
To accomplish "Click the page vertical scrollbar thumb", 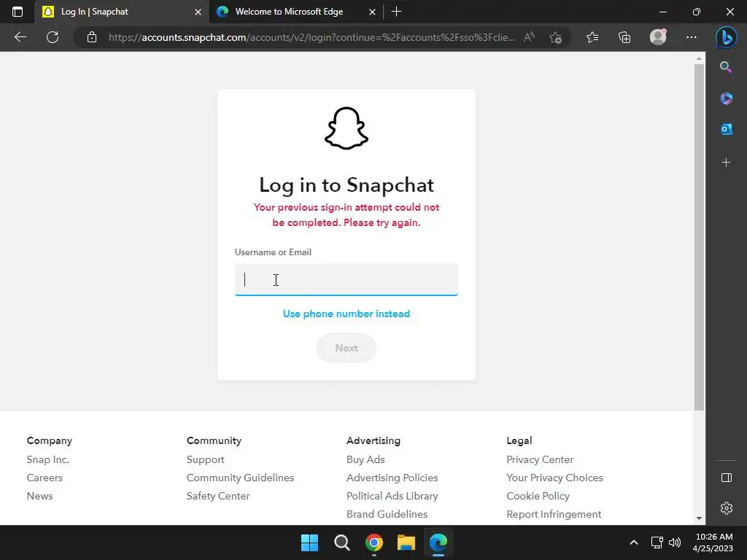I will pos(699,237).
